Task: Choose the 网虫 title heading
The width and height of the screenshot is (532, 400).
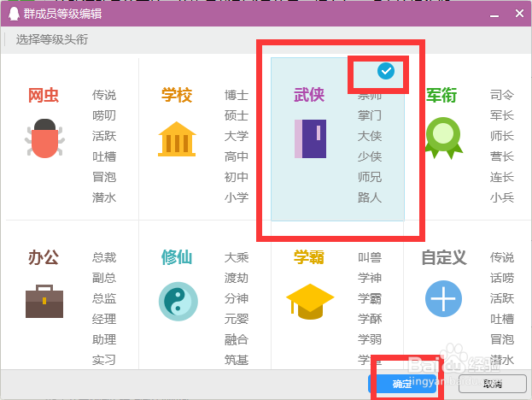Action: click(44, 95)
